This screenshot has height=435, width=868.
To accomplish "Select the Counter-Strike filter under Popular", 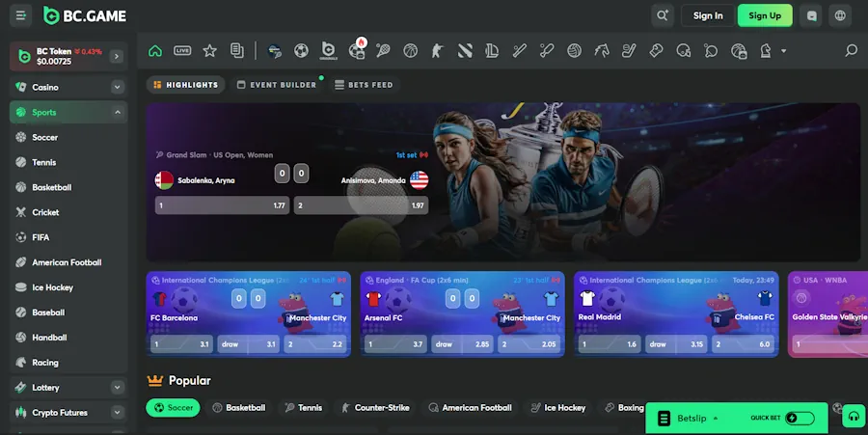I will tap(375, 407).
